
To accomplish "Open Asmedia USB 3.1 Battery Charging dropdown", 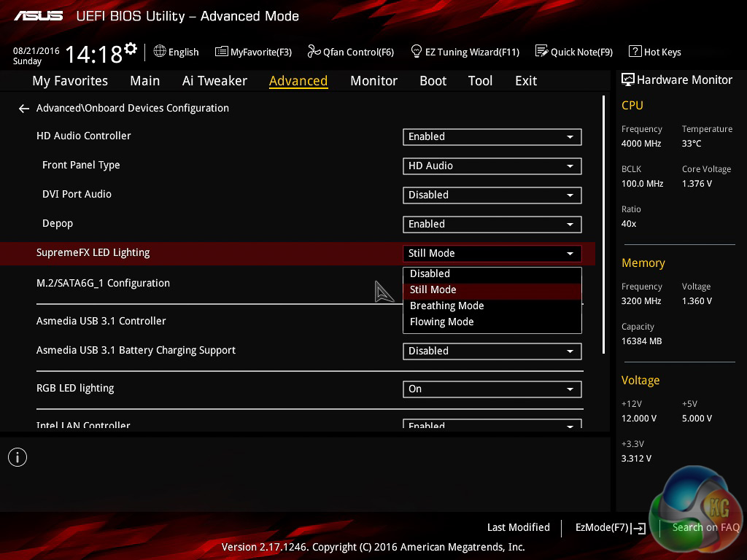I will click(492, 351).
